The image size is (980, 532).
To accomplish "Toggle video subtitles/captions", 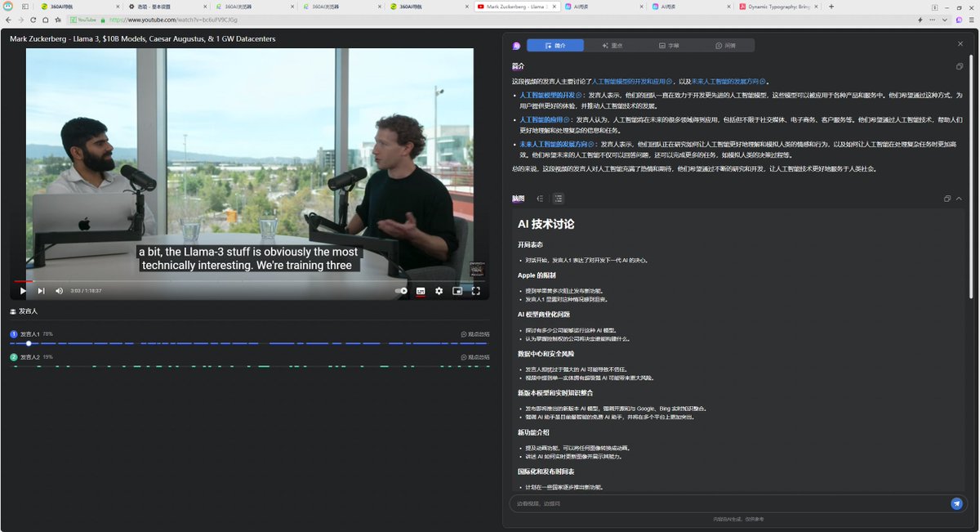I will click(x=421, y=291).
